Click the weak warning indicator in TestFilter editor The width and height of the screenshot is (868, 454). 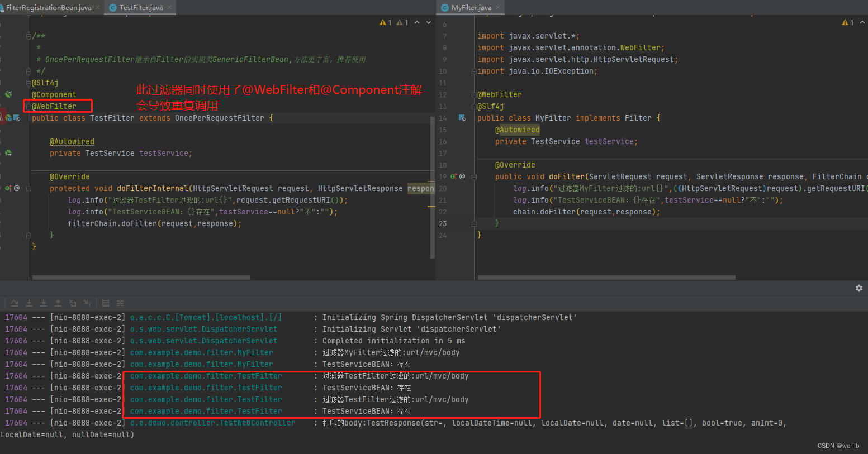(402, 22)
